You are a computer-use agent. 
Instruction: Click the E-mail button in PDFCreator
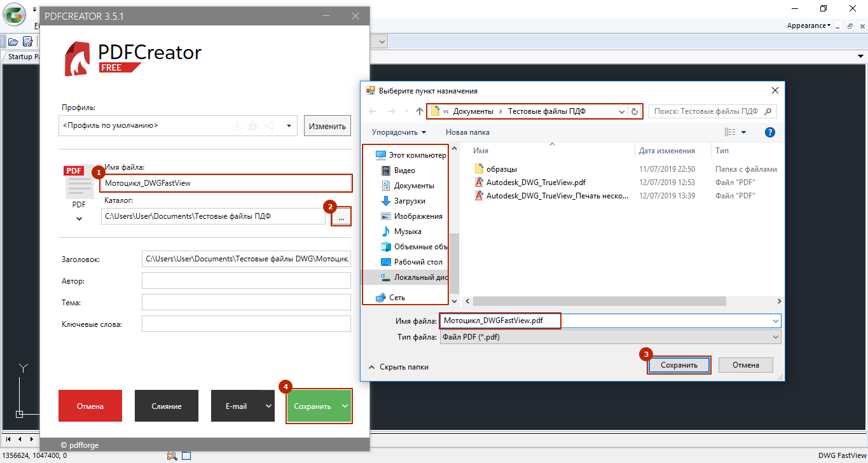click(236, 406)
